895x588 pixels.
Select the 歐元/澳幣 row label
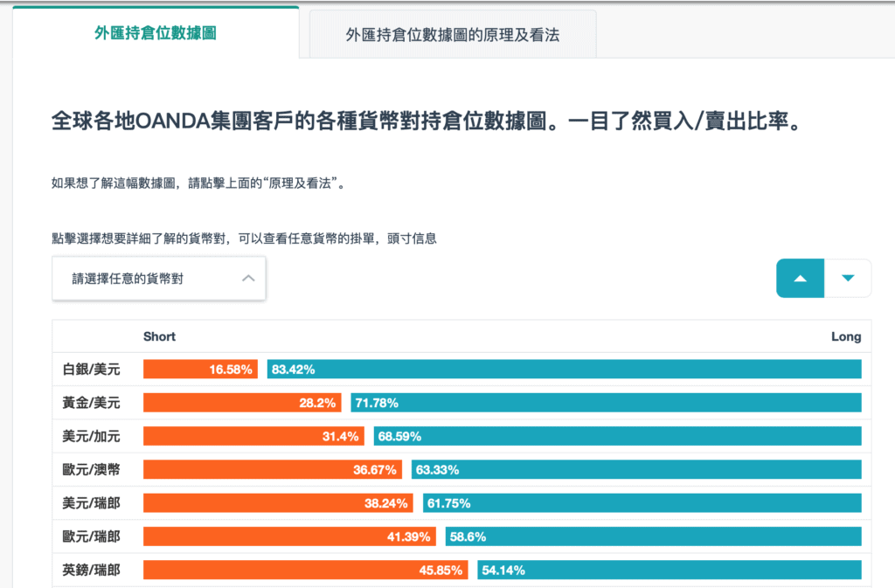coord(91,469)
